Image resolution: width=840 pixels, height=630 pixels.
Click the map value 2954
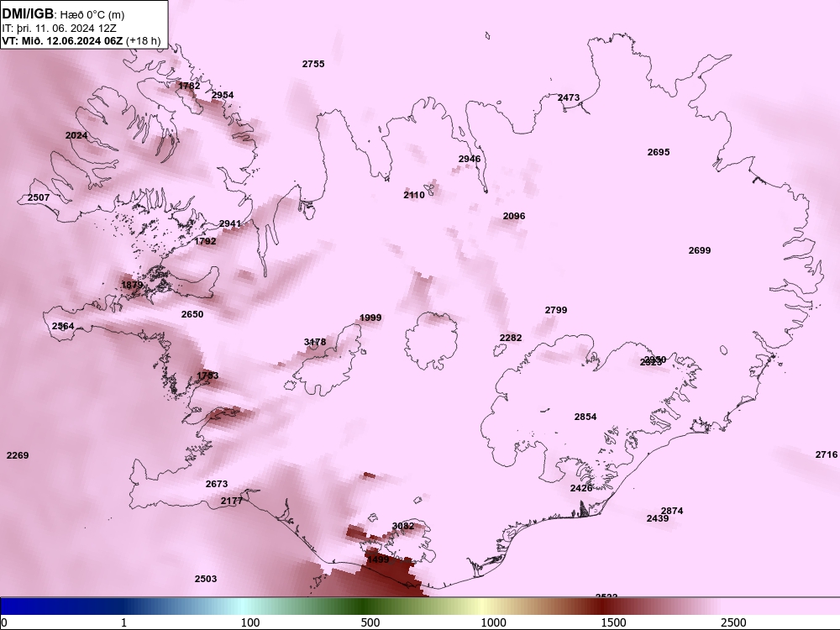[x=223, y=95]
